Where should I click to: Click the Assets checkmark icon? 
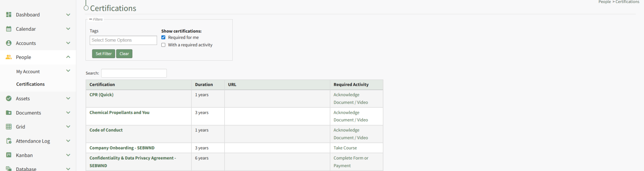(x=9, y=98)
